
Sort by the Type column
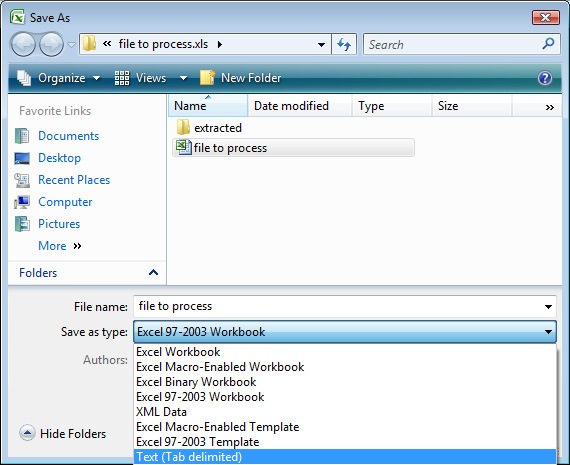click(392, 106)
